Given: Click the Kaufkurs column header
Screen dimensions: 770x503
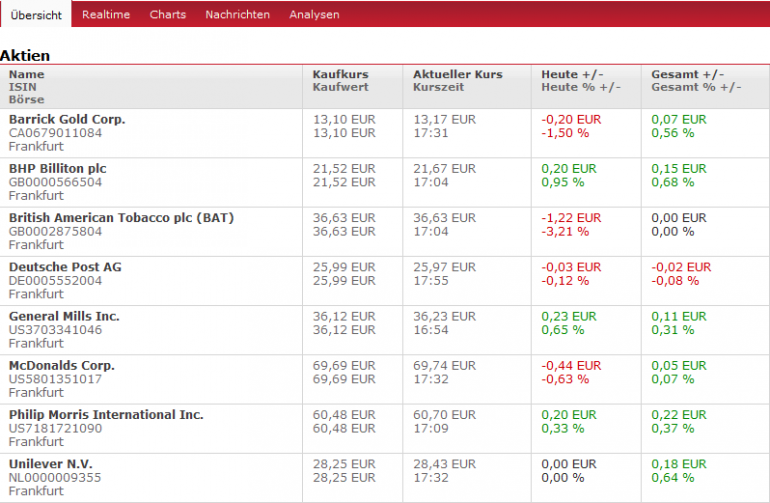Looking at the screenshot, I should pyautogui.click(x=340, y=74).
